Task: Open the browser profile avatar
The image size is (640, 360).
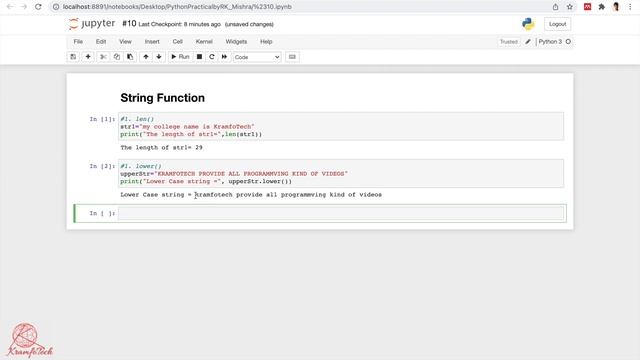Action: (616, 7)
